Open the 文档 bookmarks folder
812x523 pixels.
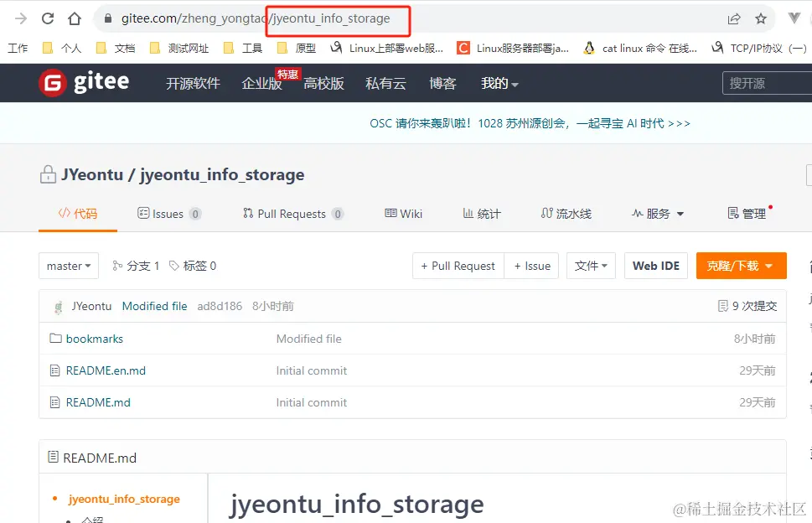(x=116, y=48)
